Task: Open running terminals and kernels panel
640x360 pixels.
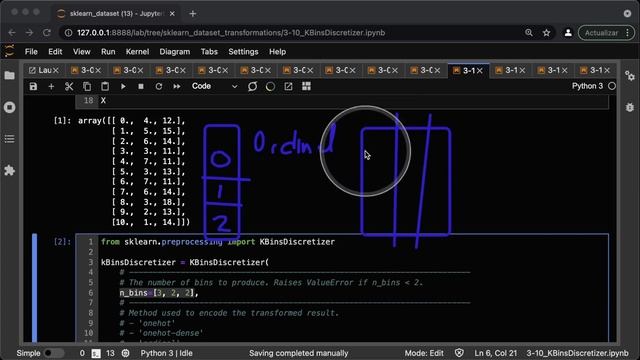Action: 9,107
